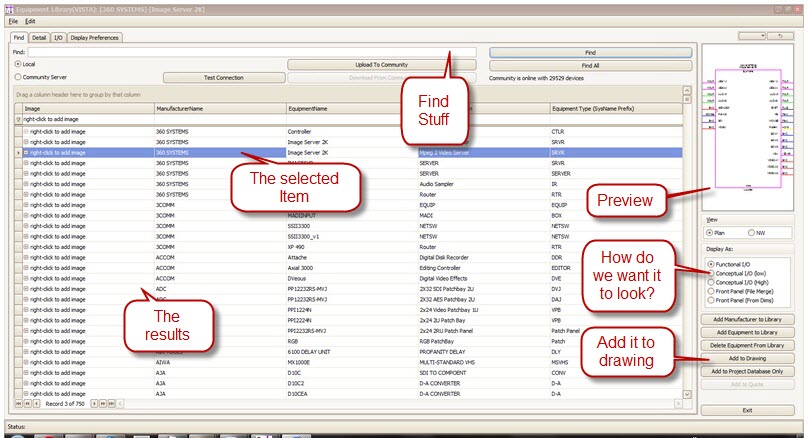
Task: Open the Edit menu
Action: point(30,21)
